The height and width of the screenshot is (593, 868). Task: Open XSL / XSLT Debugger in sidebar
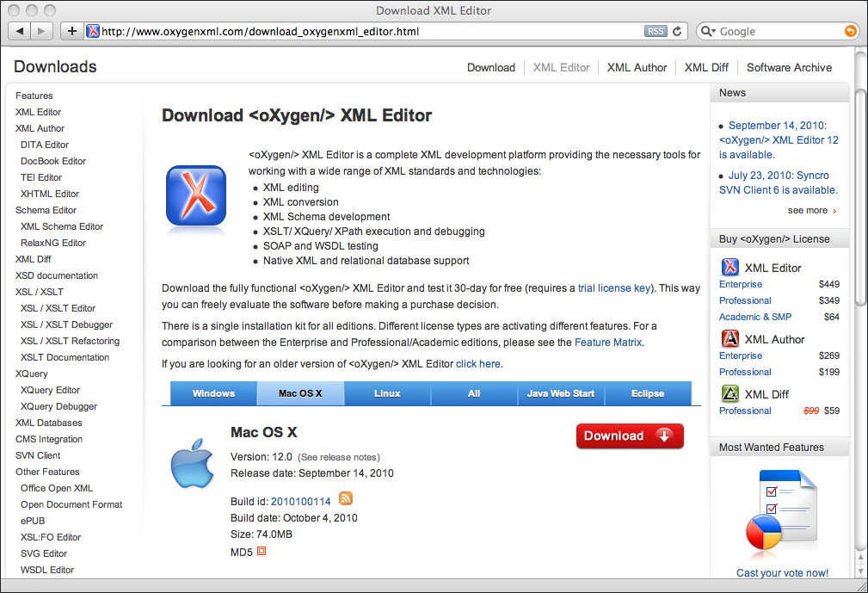tap(66, 324)
